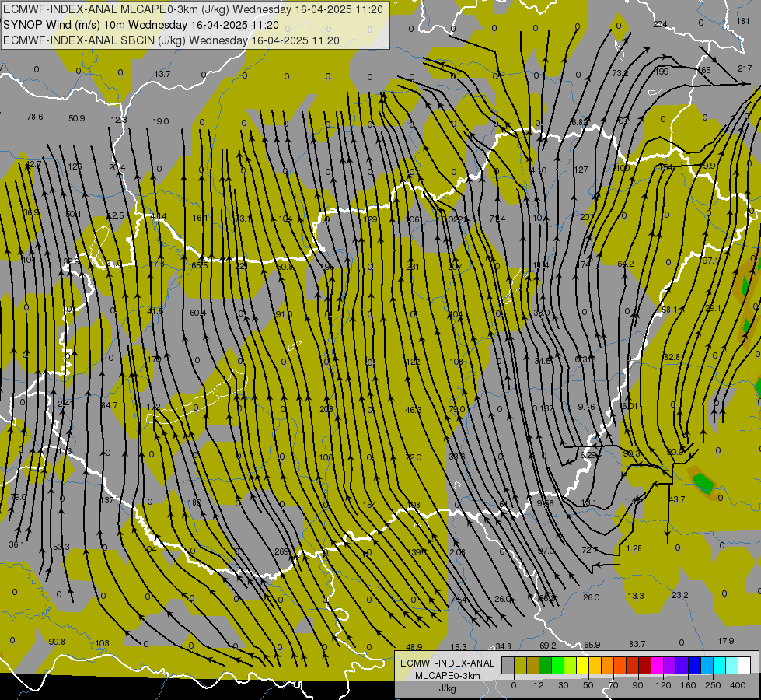Click the map value 43.7
The image size is (761, 700).
point(676,499)
